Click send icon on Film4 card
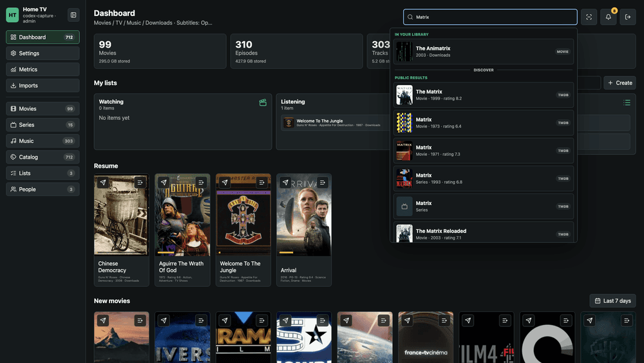This screenshot has width=644, height=363. 468,320
